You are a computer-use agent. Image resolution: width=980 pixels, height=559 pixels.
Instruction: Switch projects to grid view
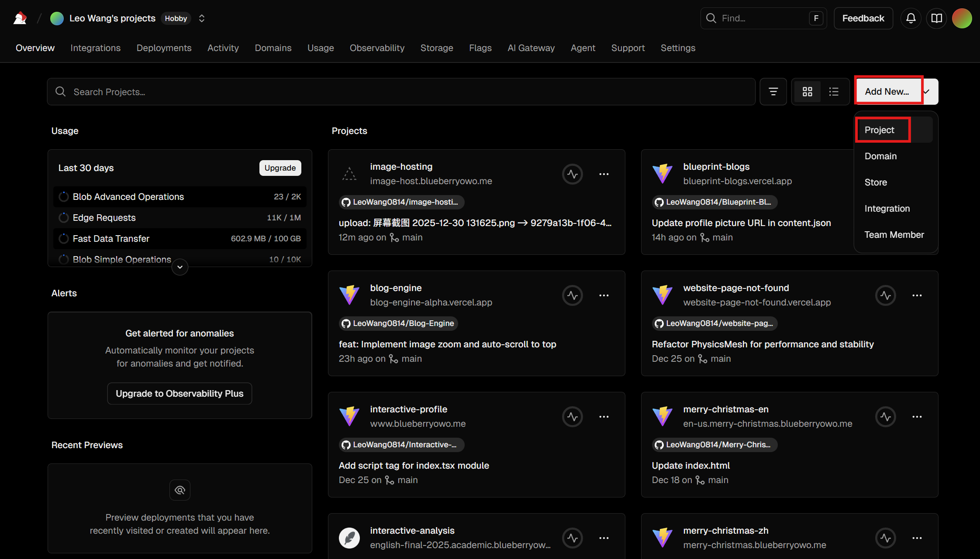click(807, 92)
